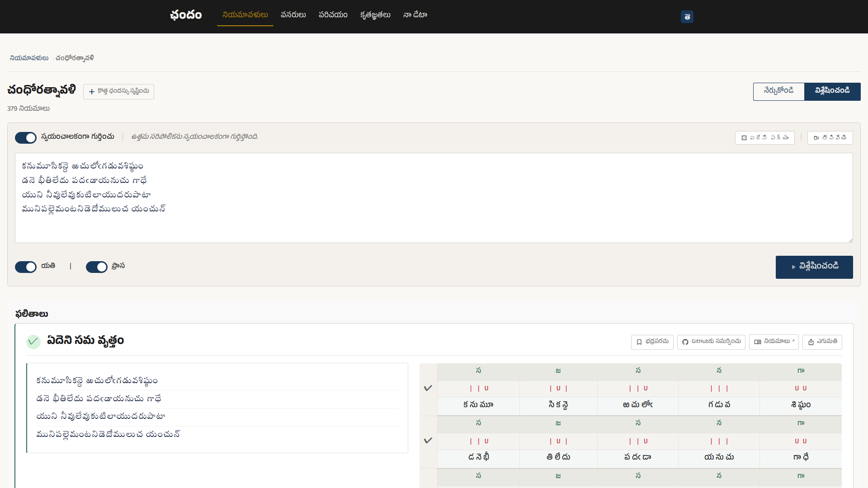Go to నియమావళులు breadcrumb link
Screen dimensions: 868x488
(x=29, y=58)
